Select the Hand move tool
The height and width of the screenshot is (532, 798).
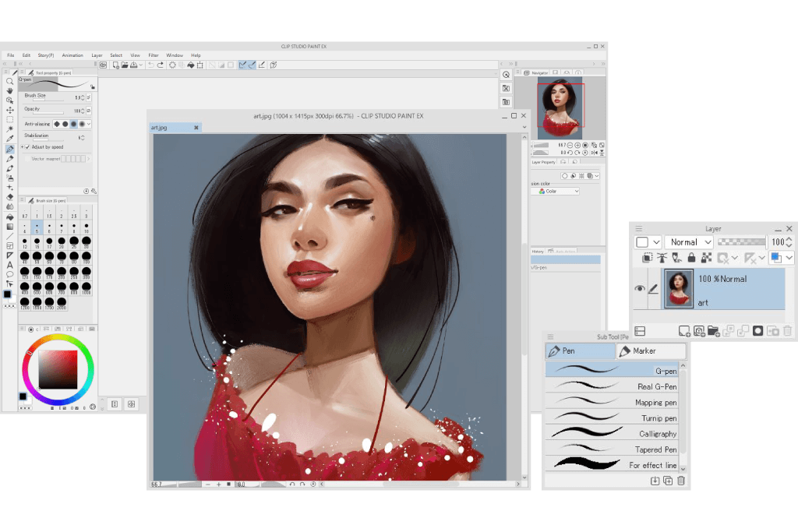point(10,90)
